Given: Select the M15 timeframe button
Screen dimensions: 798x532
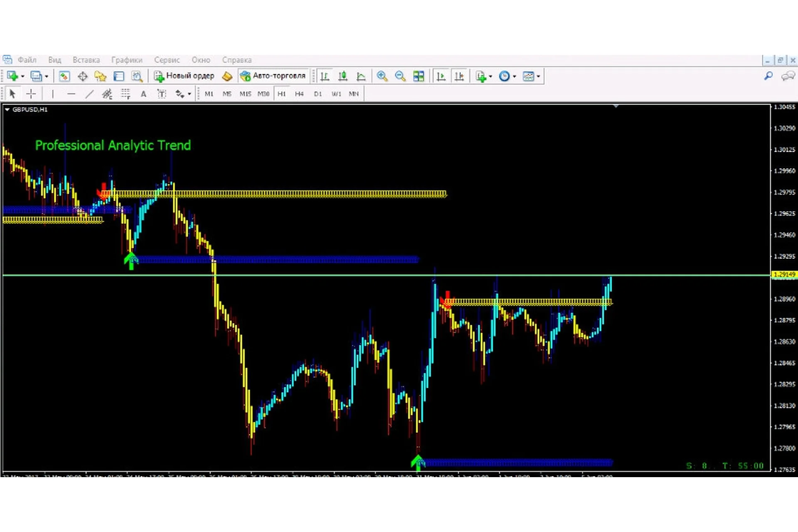Looking at the screenshot, I should [246, 94].
